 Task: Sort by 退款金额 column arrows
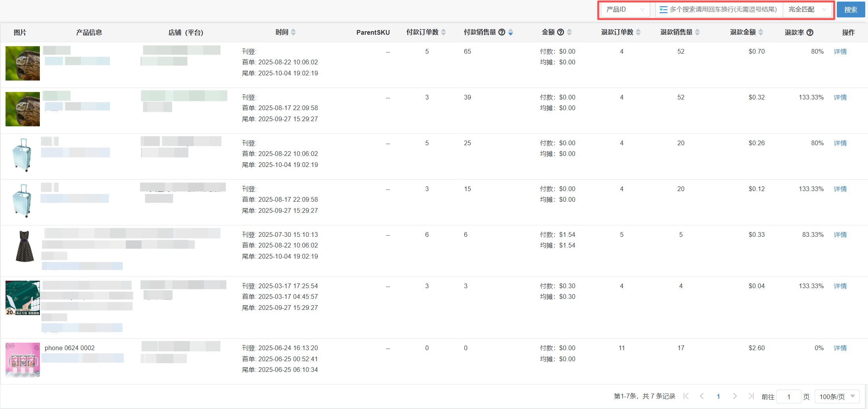click(761, 32)
